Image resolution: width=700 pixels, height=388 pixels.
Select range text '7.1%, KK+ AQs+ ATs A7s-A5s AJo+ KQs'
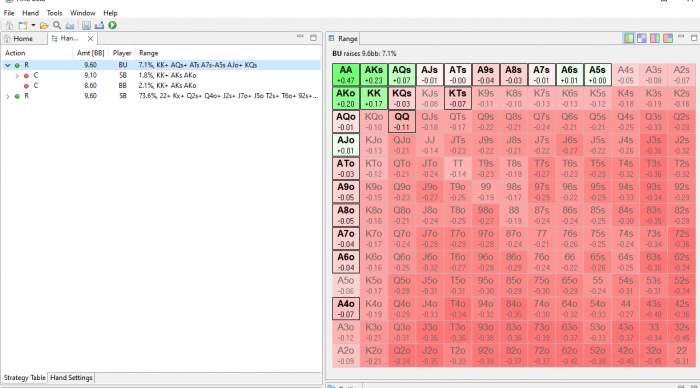198,65
